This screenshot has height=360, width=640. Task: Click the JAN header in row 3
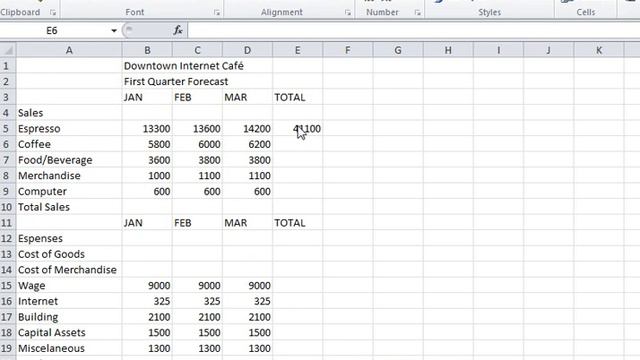click(147, 97)
